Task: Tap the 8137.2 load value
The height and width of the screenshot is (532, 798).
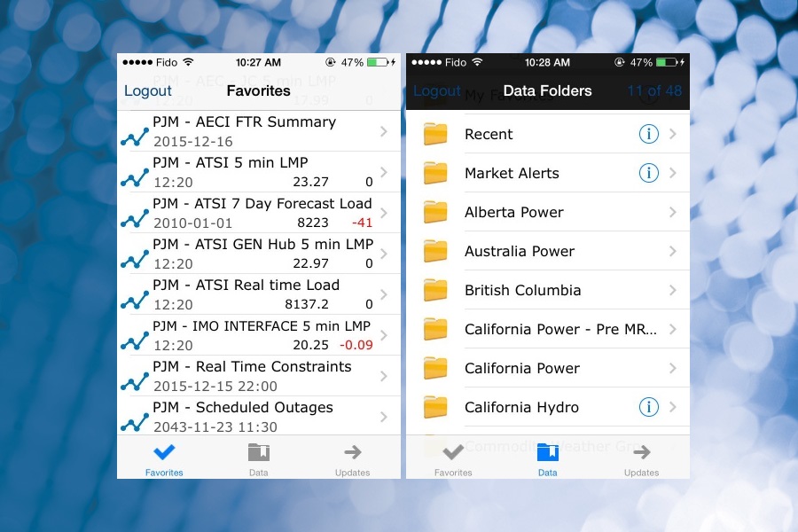Action: click(x=307, y=304)
